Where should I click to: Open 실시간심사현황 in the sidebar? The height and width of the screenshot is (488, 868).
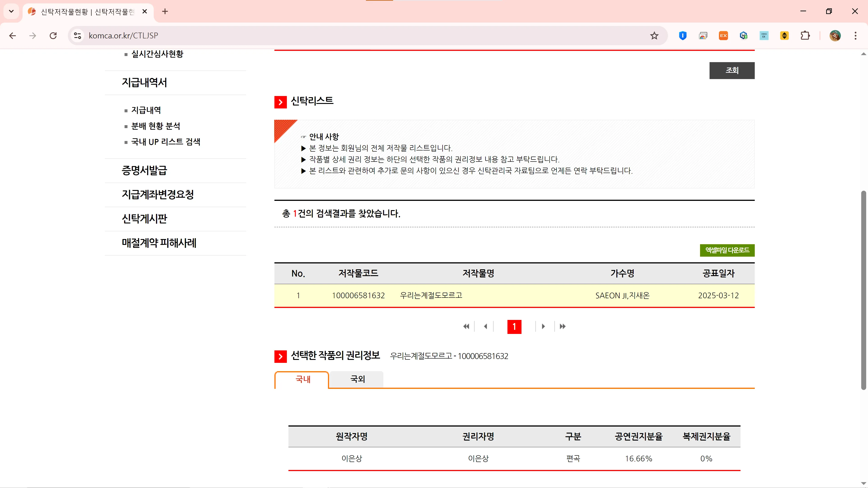157,54
